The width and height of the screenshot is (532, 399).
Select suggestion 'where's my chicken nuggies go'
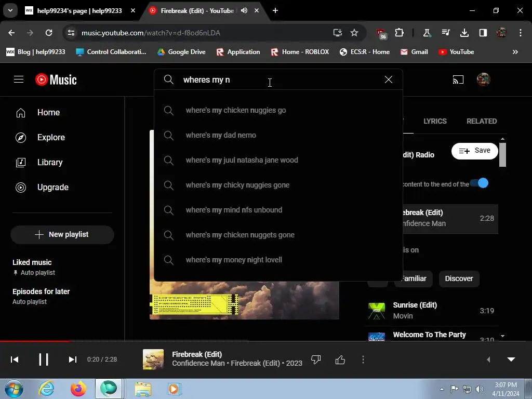[278, 110]
